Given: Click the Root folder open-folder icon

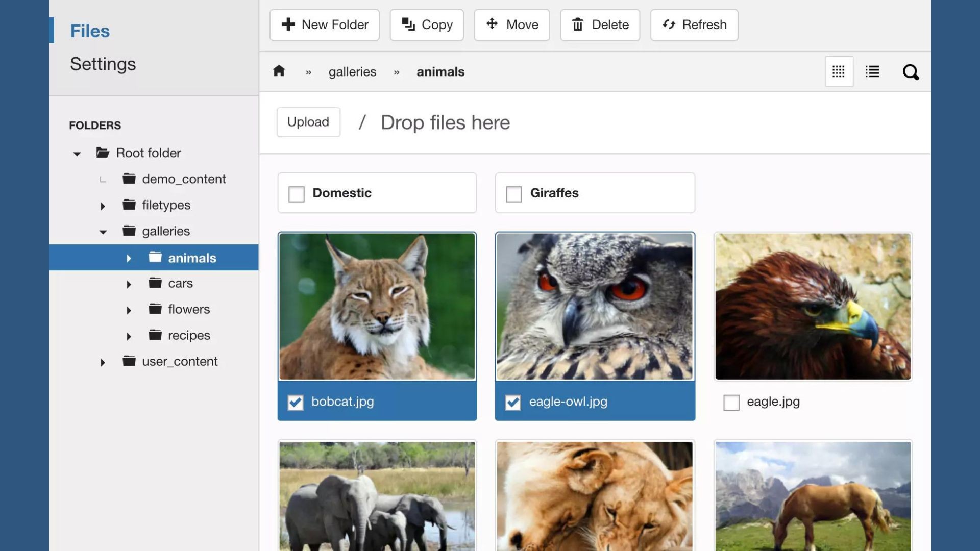Looking at the screenshot, I should click(103, 152).
